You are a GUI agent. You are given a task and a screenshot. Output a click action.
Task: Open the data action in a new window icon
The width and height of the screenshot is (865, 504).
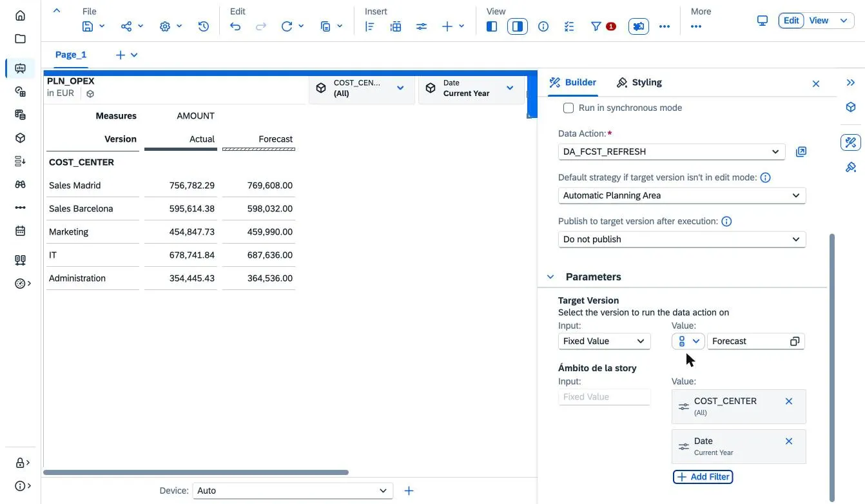801,151
